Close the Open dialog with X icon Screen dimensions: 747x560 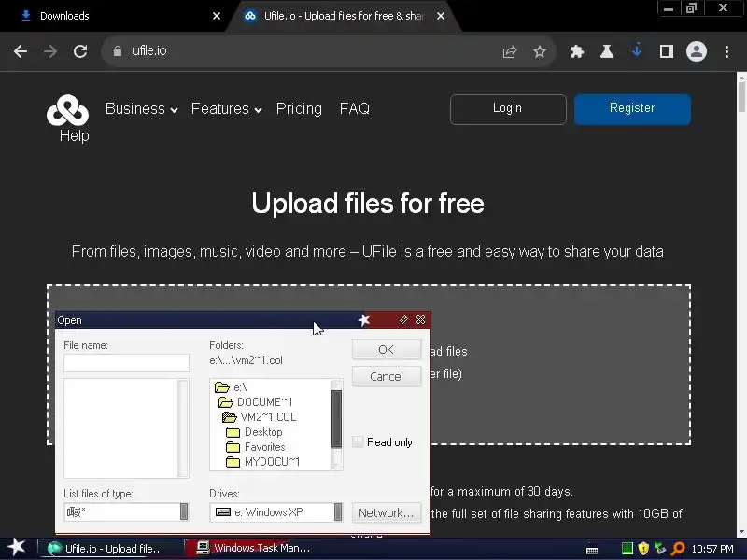tap(420, 320)
